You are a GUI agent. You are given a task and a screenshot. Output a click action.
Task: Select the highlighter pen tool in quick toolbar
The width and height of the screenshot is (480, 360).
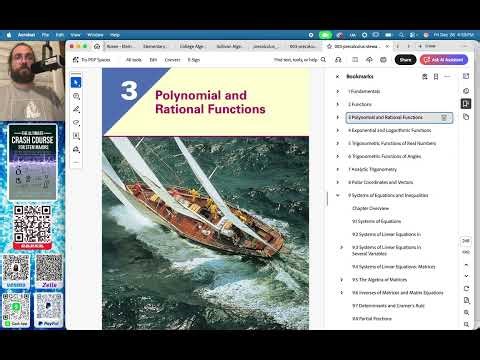click(x=76, y=109)
